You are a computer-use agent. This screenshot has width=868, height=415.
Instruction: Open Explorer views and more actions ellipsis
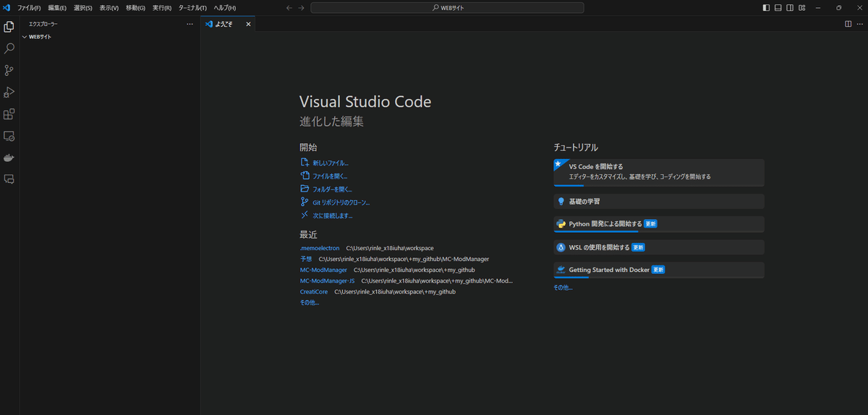click(190, 24)
